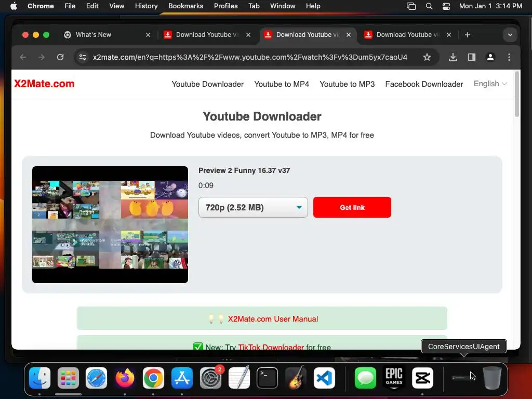
Task: Expand the English language selector
Action: click(x=490, y=84)
